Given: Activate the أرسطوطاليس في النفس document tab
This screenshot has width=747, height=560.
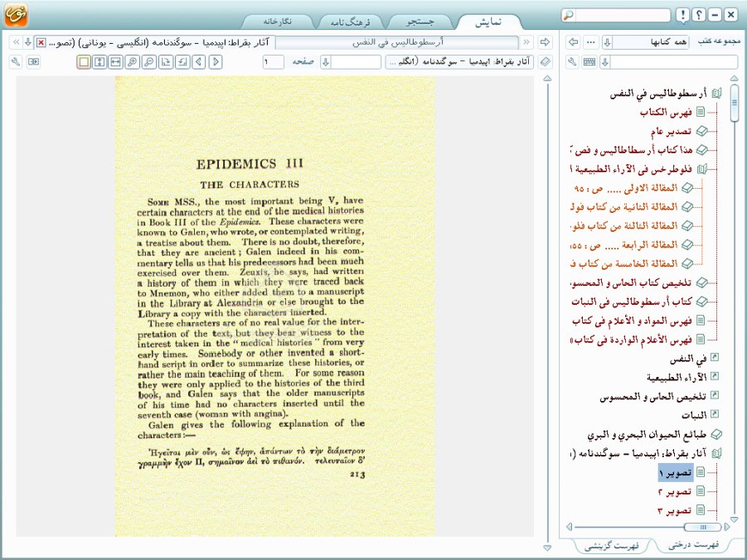Looking at the screenshot, I should point(397,42).
